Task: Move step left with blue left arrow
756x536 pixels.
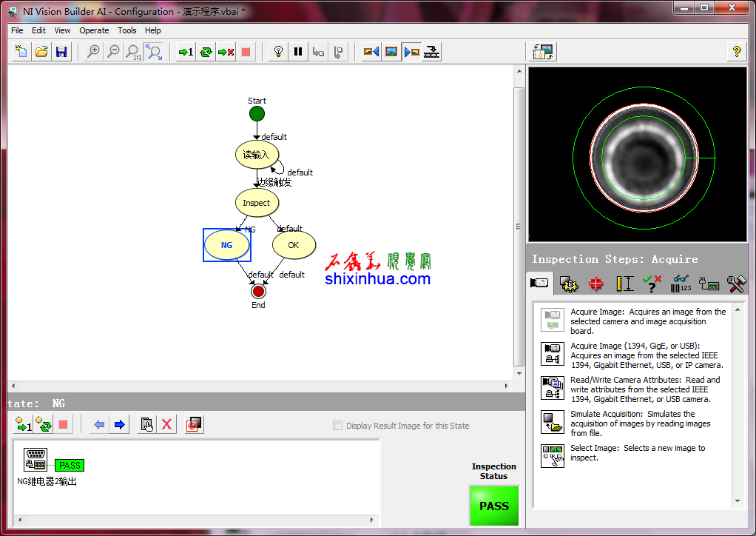Action: click(99, 424)
